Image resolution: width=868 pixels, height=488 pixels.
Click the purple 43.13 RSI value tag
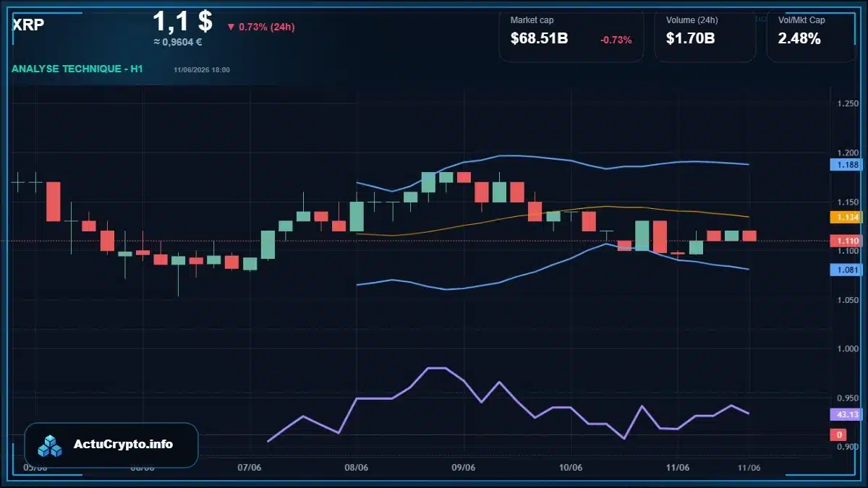[x=846, y=414]
